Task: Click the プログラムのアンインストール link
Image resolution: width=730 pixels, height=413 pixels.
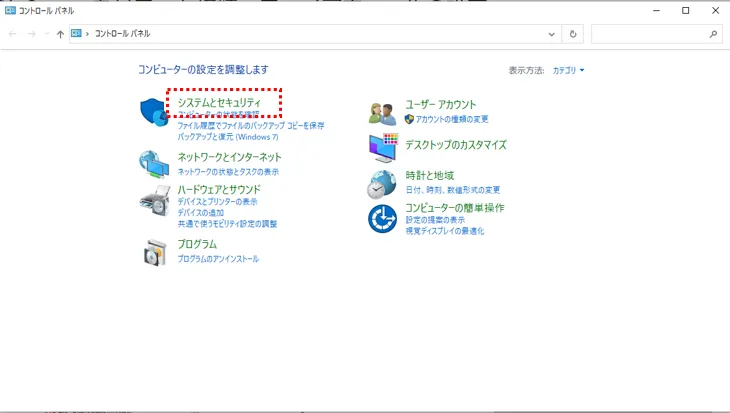Action: point(218,259)
